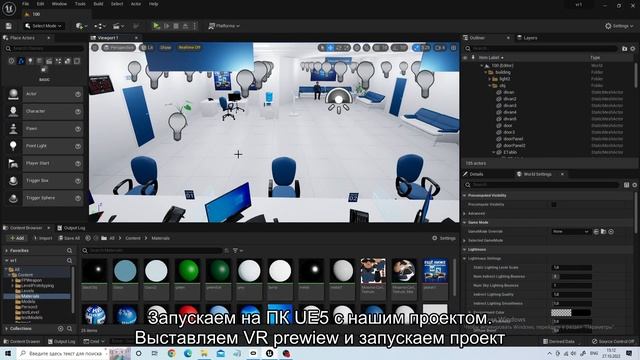Click the viewport hamburger options button

pos(95,47)
